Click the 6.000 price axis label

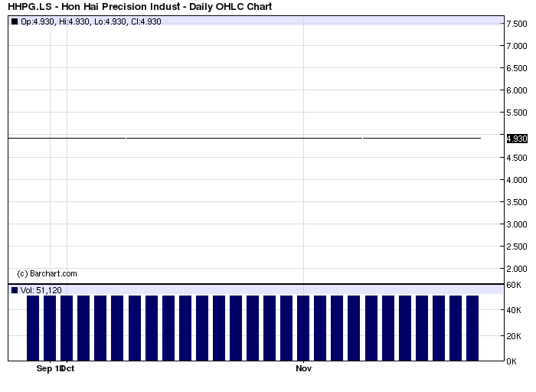point(517,90)
